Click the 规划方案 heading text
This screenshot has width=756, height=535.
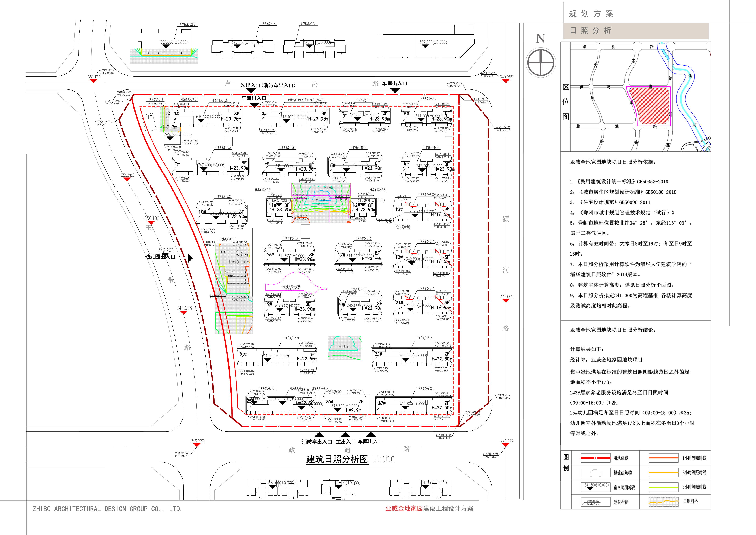[591, 14]
